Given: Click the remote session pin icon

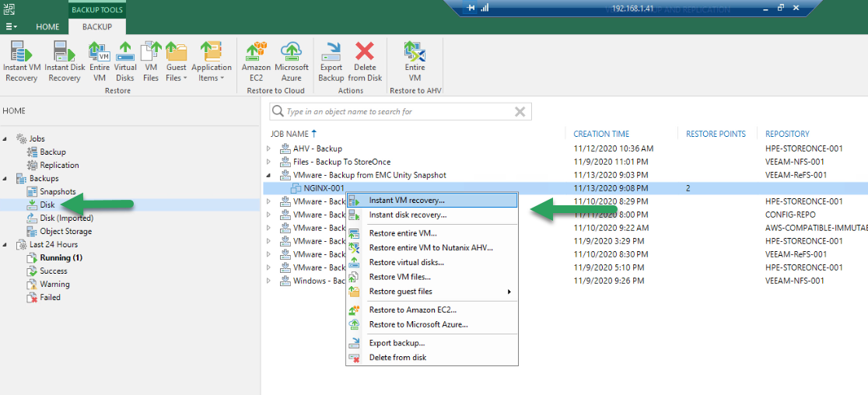Looking at the screenshot, I should pyautogui.click(x=471, y=8).
